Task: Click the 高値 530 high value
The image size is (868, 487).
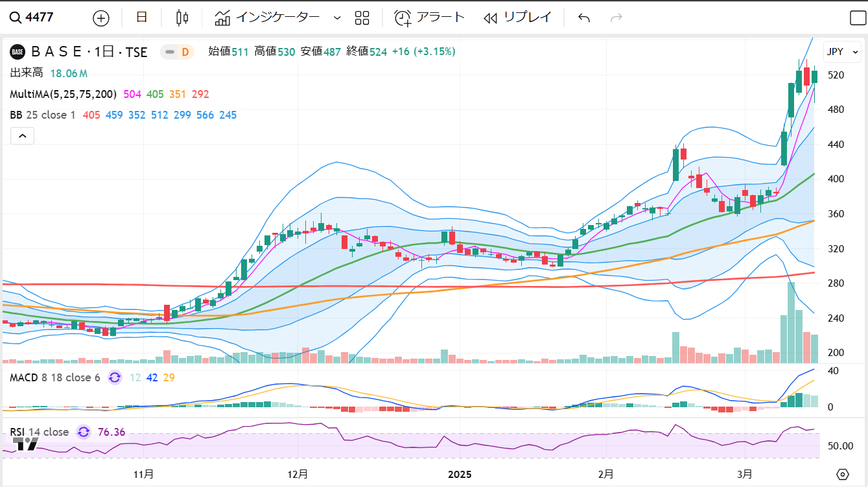Action: [275, 51]
